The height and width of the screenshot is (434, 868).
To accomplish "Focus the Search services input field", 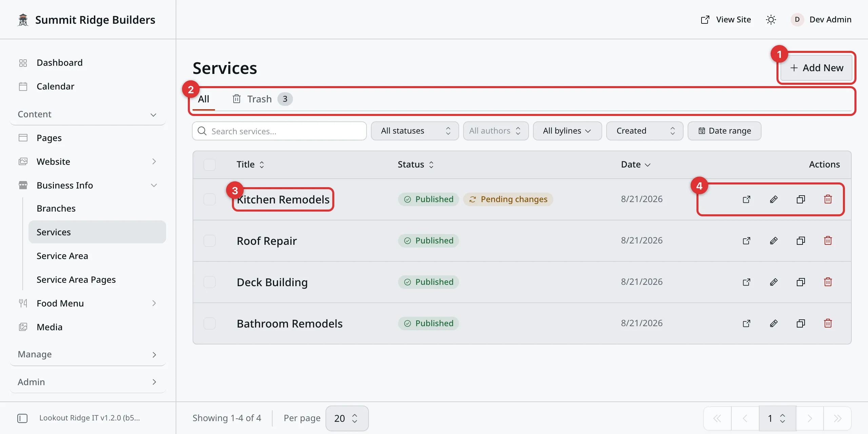I will [279, 131].
